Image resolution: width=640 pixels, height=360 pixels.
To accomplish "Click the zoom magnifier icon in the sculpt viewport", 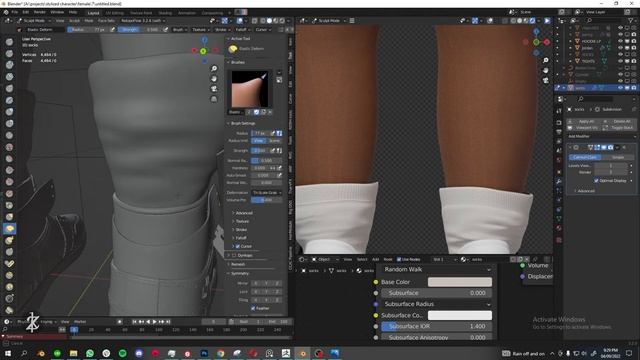I will [214, 69].
